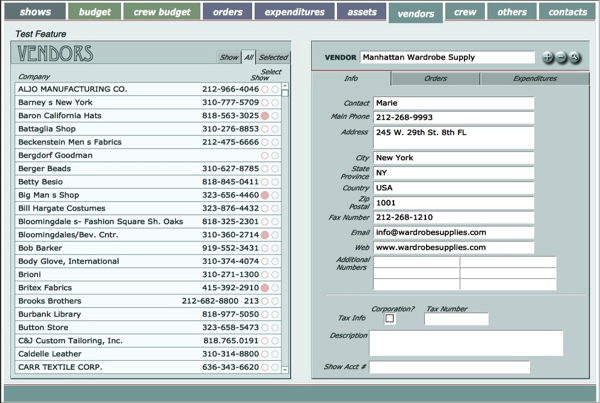Click the Web address field
Screen dimensions: 600x403
pos(453,248)
